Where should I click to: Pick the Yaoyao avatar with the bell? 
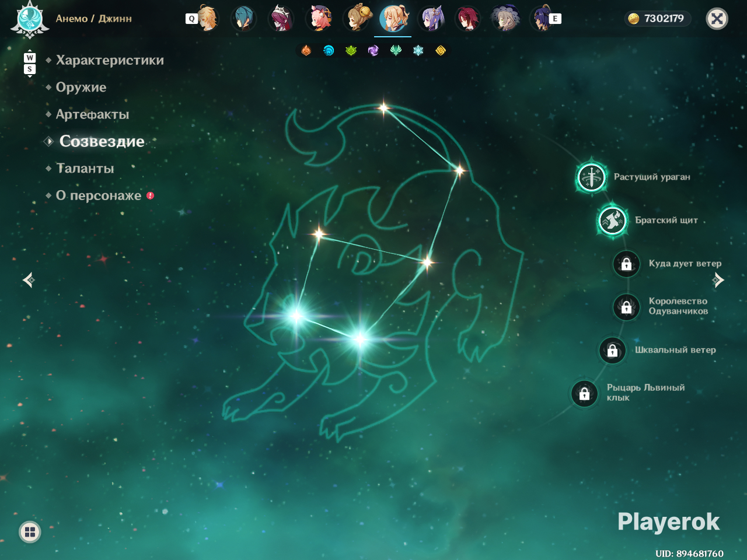357,19
